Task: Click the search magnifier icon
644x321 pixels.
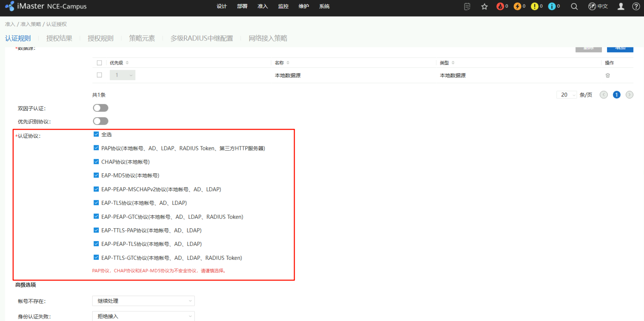Action: pos(574,7)
